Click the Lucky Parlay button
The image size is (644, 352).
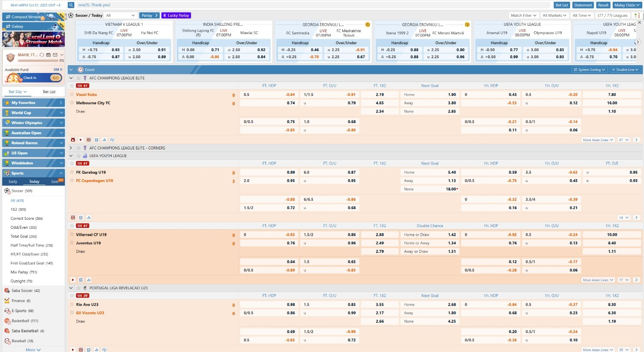pos(176,15)
